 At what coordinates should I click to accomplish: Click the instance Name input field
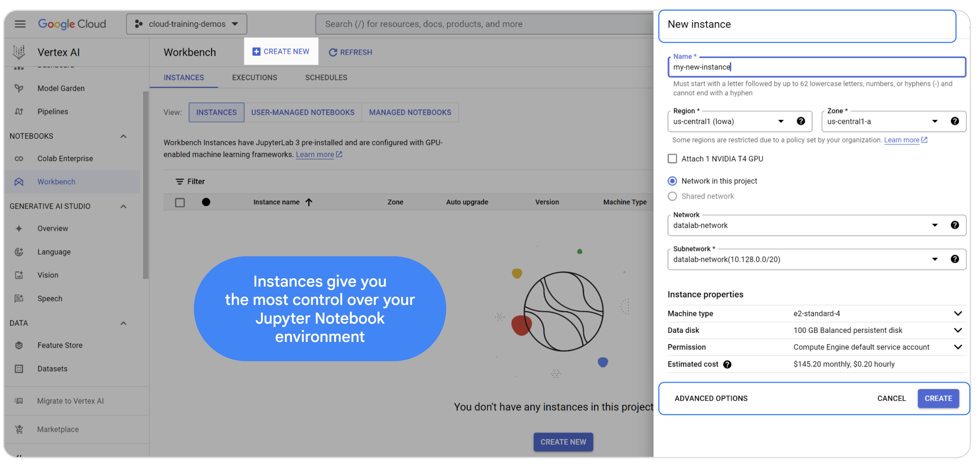click(816, 67)
